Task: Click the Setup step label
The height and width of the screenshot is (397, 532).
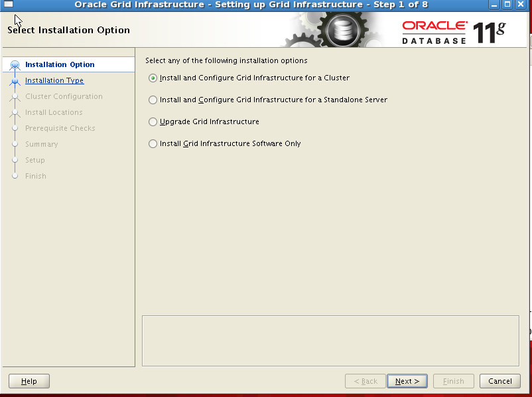Action: 35,160
